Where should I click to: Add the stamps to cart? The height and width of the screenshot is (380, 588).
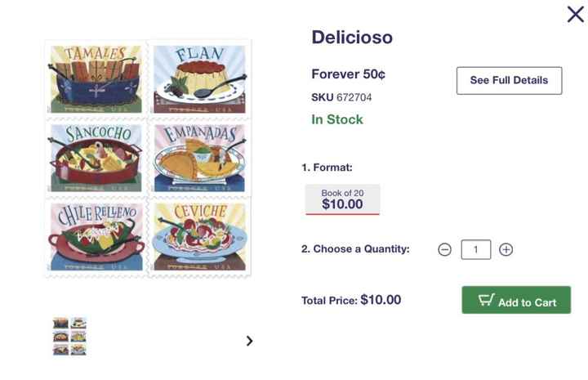point(516,301)
